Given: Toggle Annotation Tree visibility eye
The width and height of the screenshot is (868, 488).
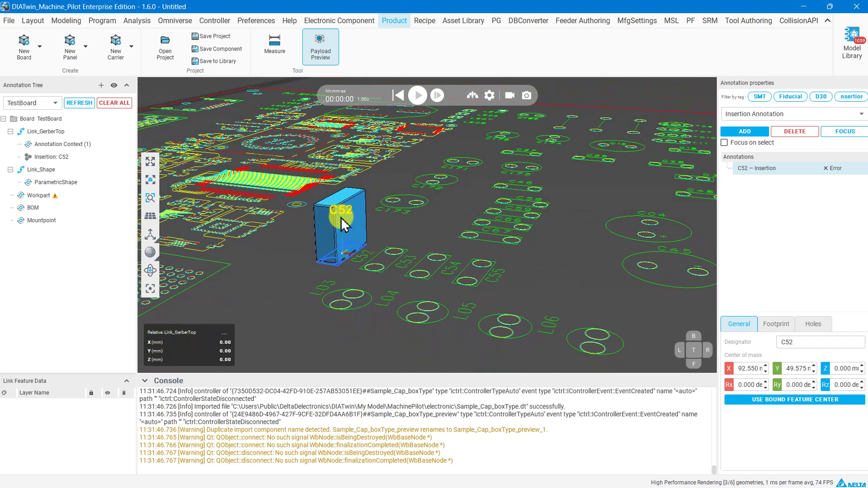Looking at the screenshot, I should point(114,85).
